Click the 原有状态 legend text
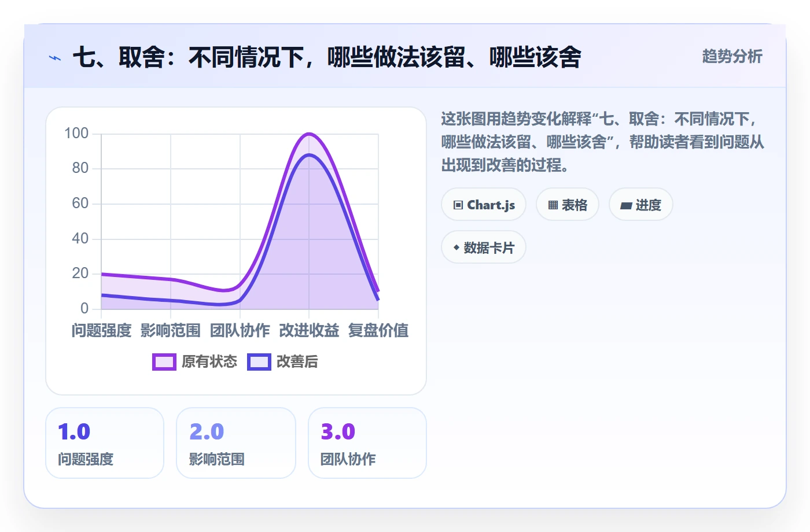The image size is (810, 532). click(209, 362)
